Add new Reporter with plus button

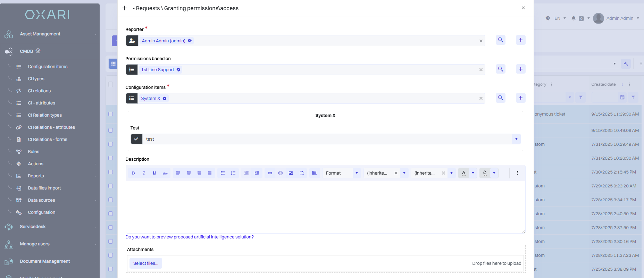coord(521,40)
